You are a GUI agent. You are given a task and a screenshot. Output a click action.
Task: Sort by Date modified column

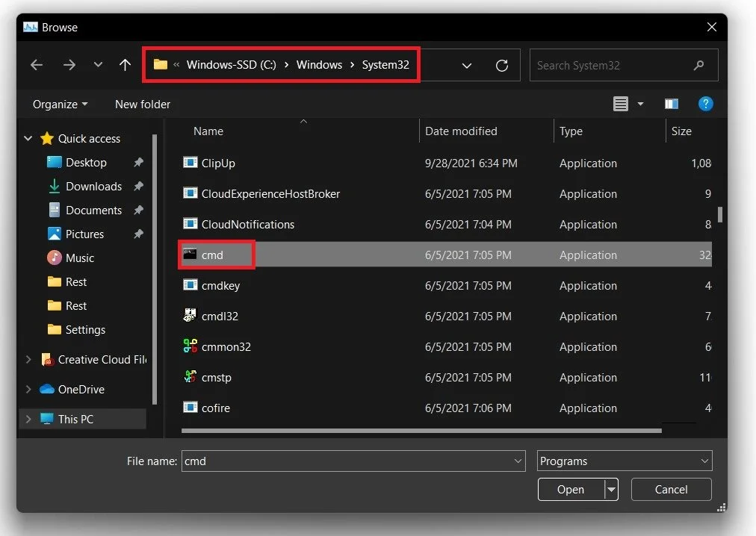461,131
